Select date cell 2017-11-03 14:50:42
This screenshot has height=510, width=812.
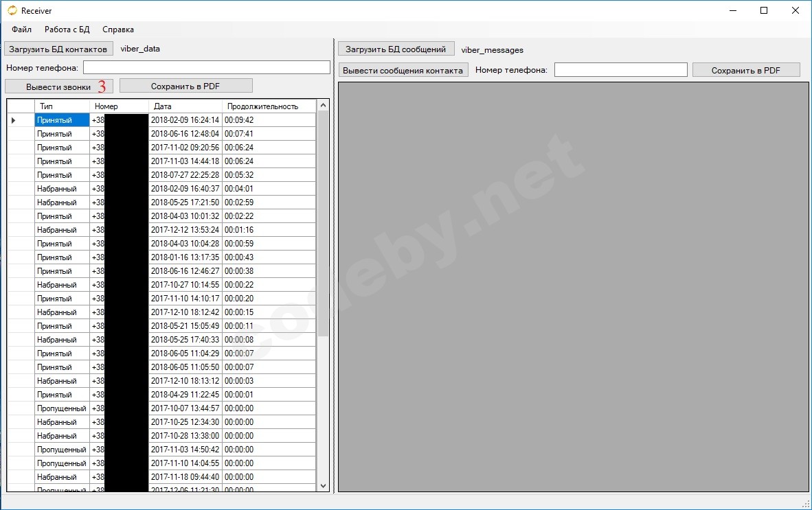coord(185,450)
